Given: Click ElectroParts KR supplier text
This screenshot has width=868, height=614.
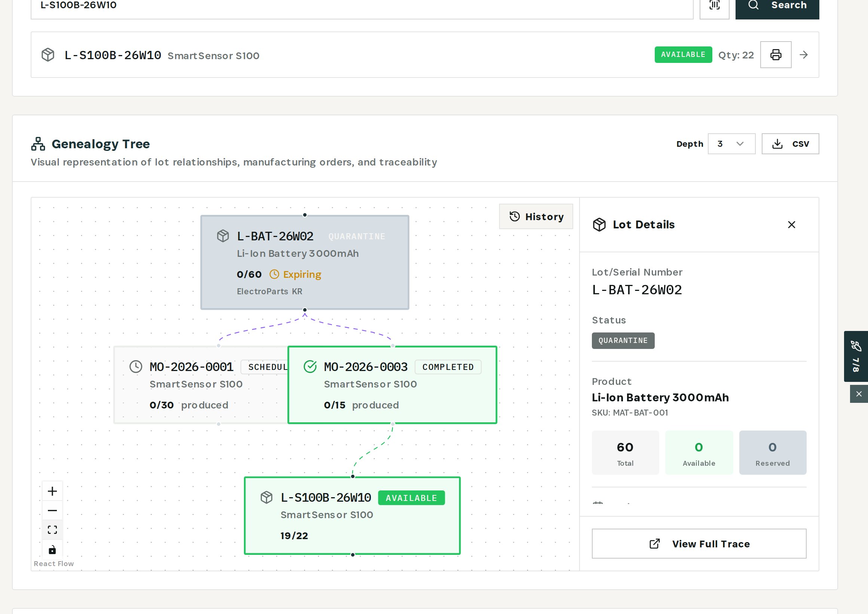Looking at the screenshot, I should coord(269,291).
